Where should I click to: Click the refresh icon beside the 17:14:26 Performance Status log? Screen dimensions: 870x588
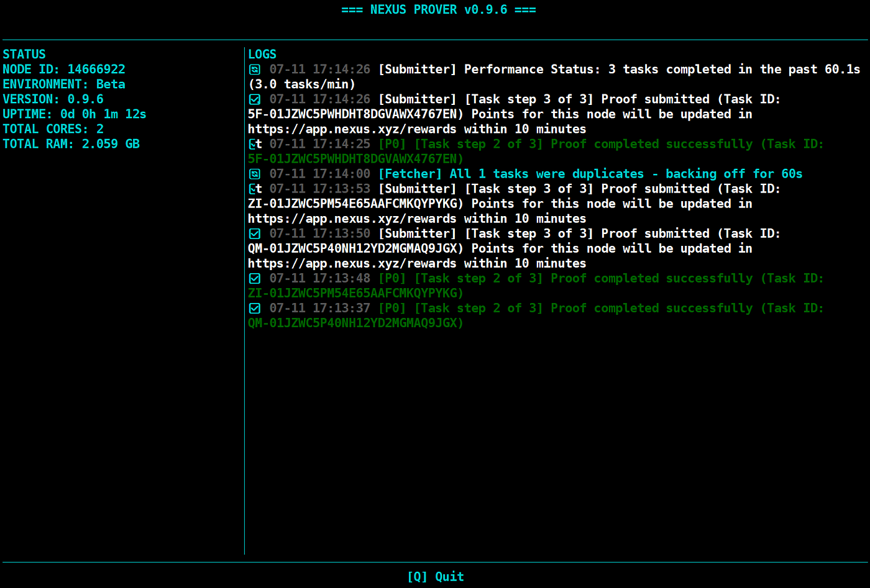coord(255,70)
